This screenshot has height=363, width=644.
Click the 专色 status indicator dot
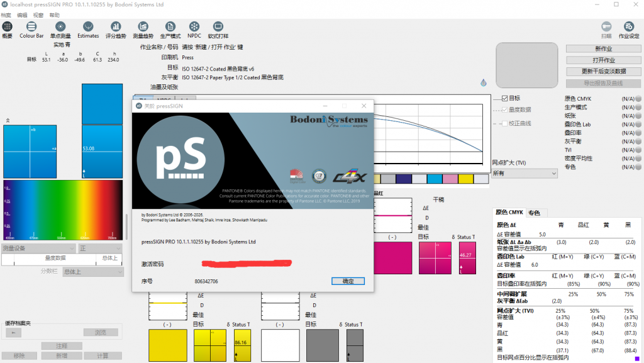[638, 167]
